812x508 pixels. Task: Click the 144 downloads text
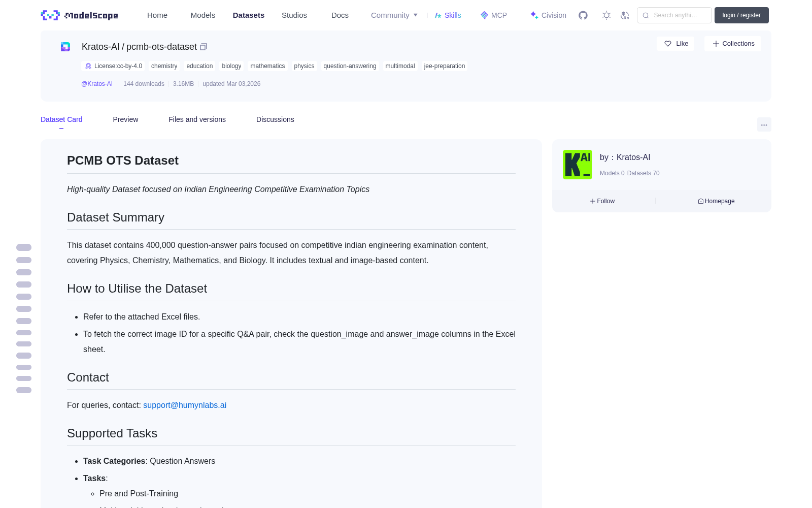[144, 84]
